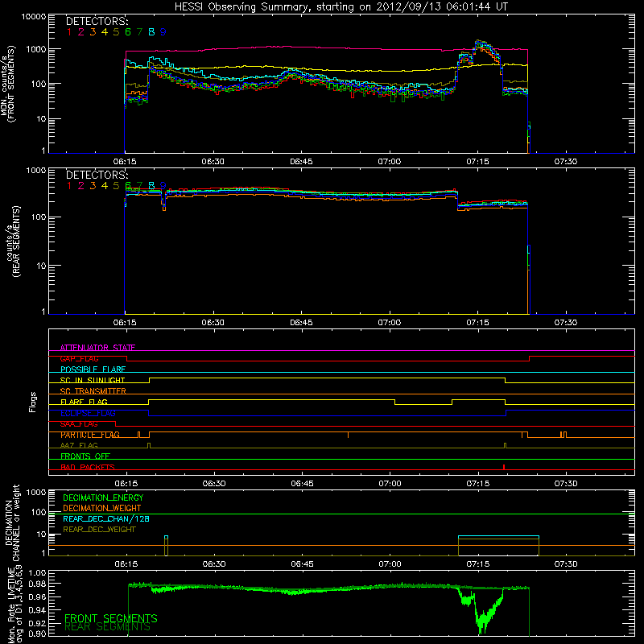644x644 pixels.
Task: Click the SC_TRANSMITTER flag label
Action: [x=93, y=391]
